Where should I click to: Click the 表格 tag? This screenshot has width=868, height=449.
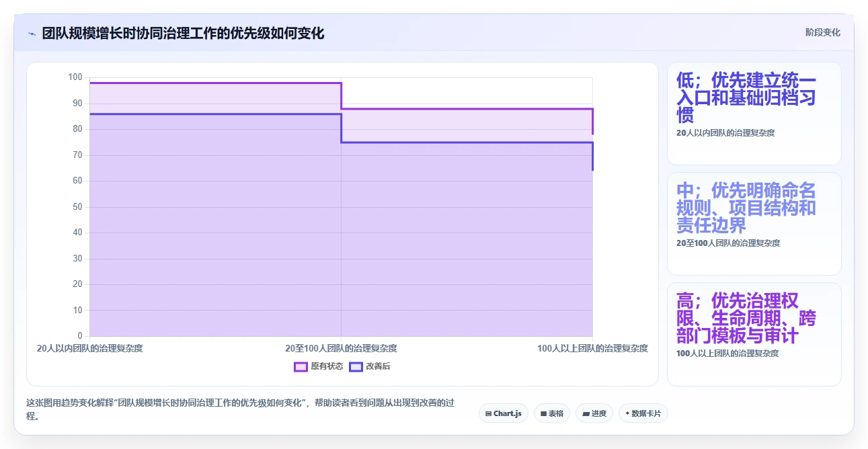tap(552, 413)
